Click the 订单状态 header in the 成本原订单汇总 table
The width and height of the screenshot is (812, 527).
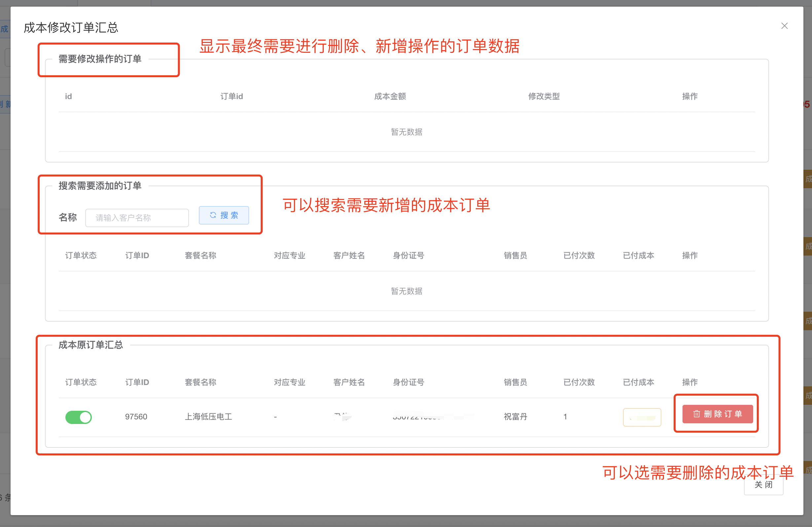[x=81, y=382]
